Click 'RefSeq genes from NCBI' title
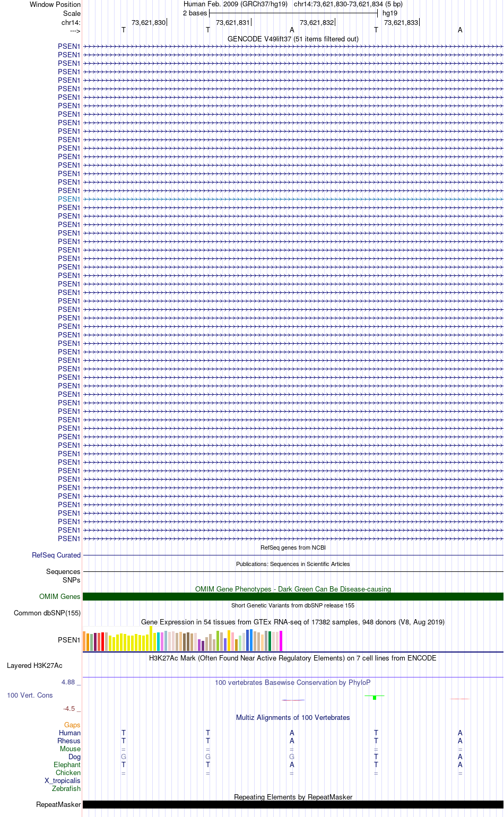This screenshot has width=504, height=817. click(x=293, y=547)
